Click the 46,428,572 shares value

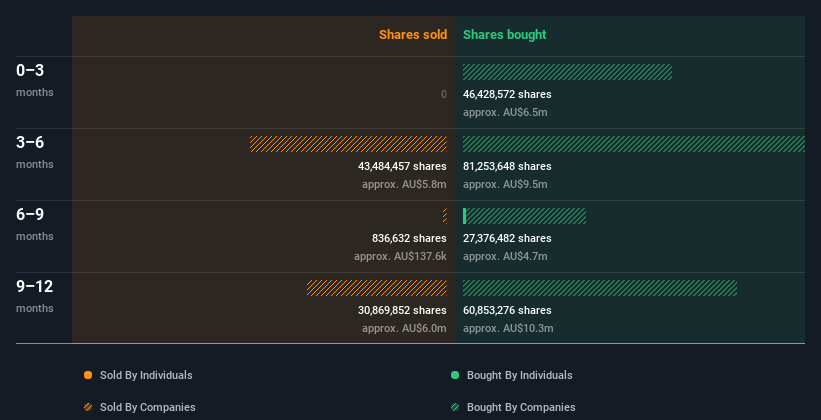pos(507,94)
